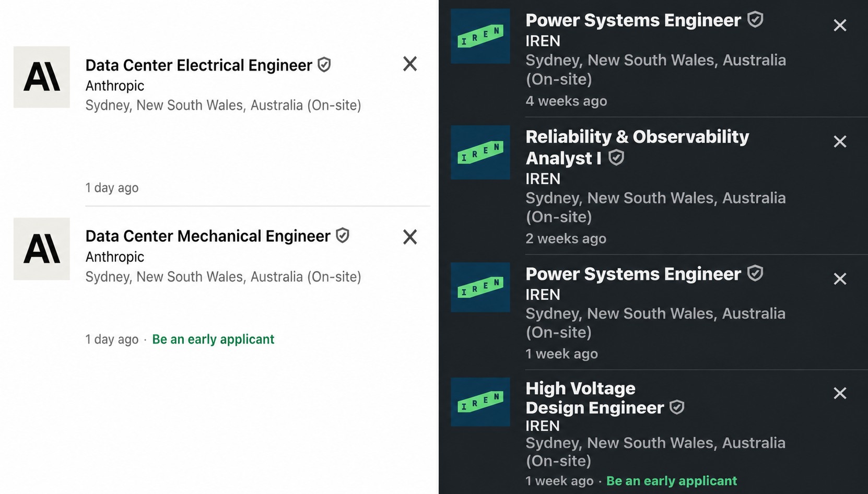Open the High Voltage Design Engineer posting
Image resolution: width=868 pixels, height=494 pixels.
(x=594, y=398)
